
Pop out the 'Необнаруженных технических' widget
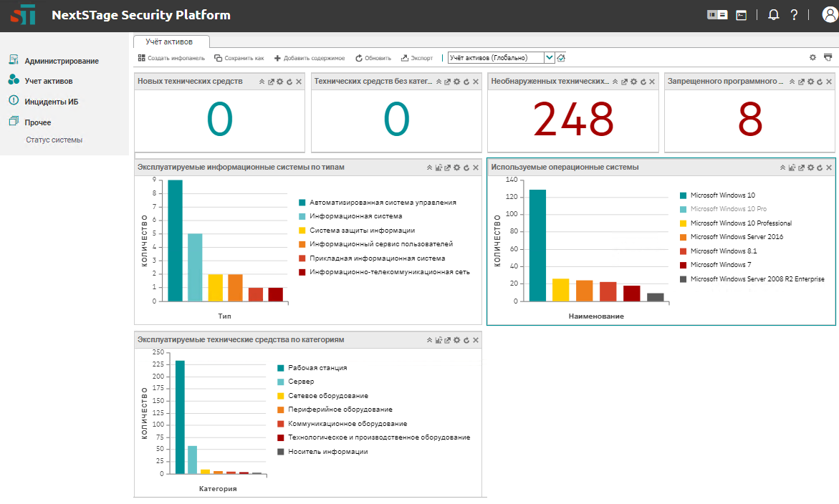pos(625,82)
